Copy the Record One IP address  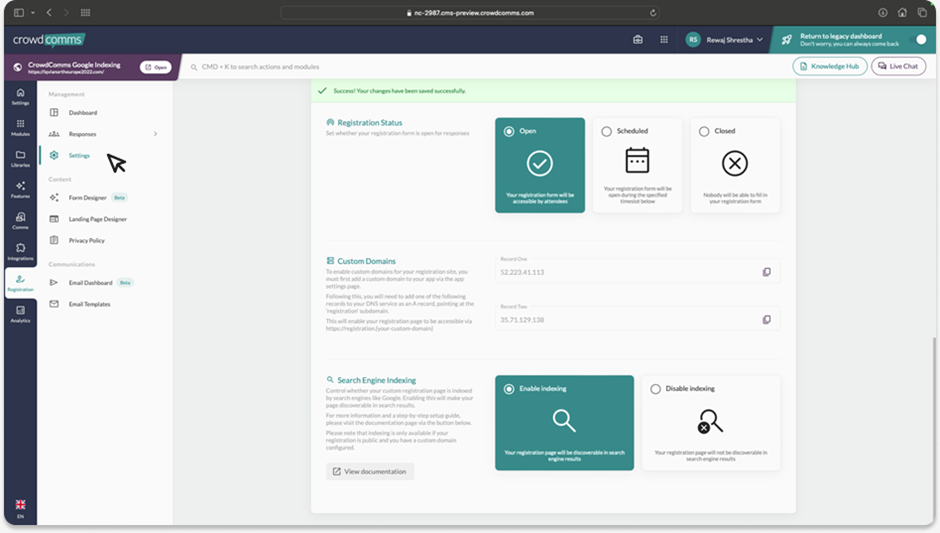point(766,272)
